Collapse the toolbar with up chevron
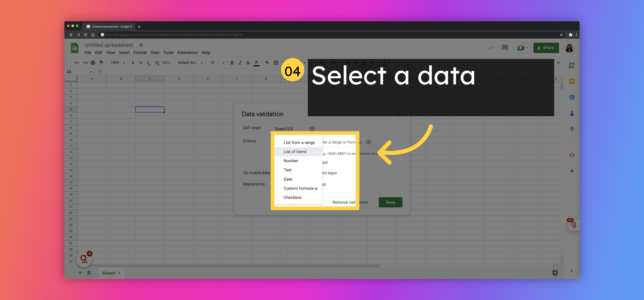 [558, 63]
